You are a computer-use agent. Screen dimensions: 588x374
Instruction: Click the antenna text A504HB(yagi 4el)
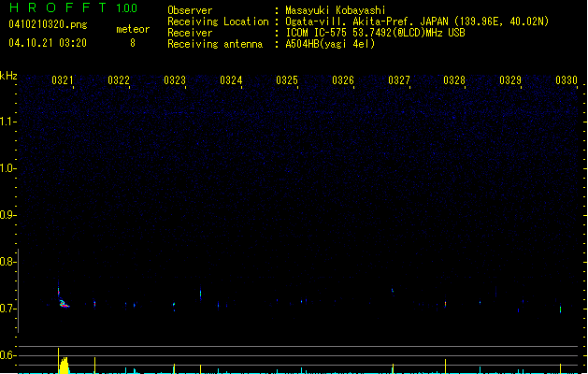coord(330,44)
